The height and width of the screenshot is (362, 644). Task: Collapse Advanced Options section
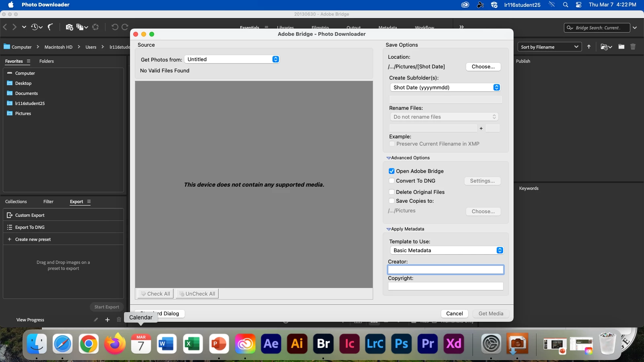click(388, 158)
